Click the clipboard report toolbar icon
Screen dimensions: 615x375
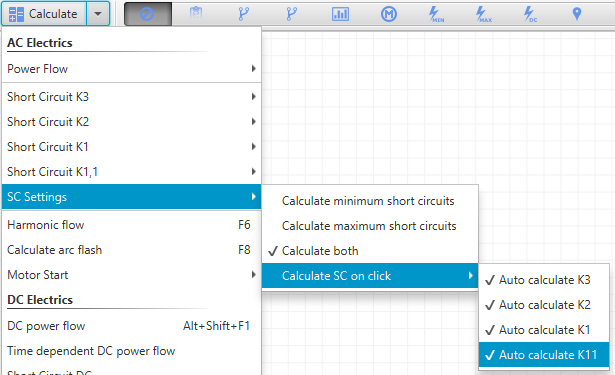[x=196, y=13]
